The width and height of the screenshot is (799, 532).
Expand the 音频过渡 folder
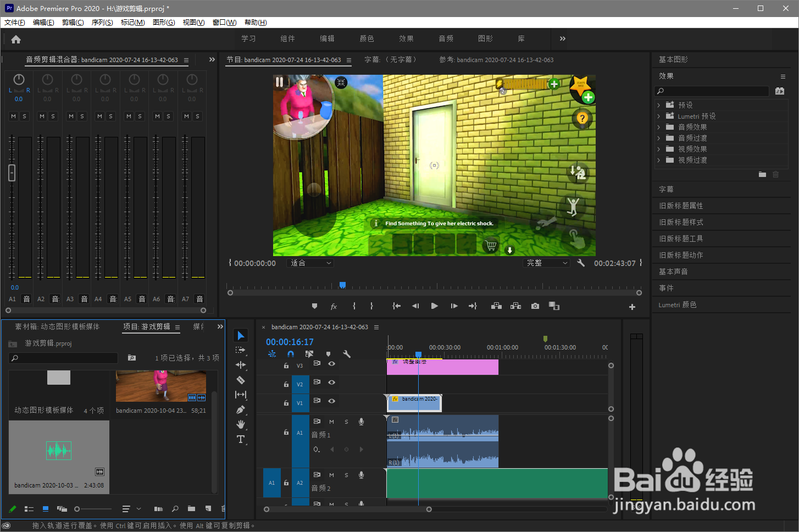[x=659, y=138]
